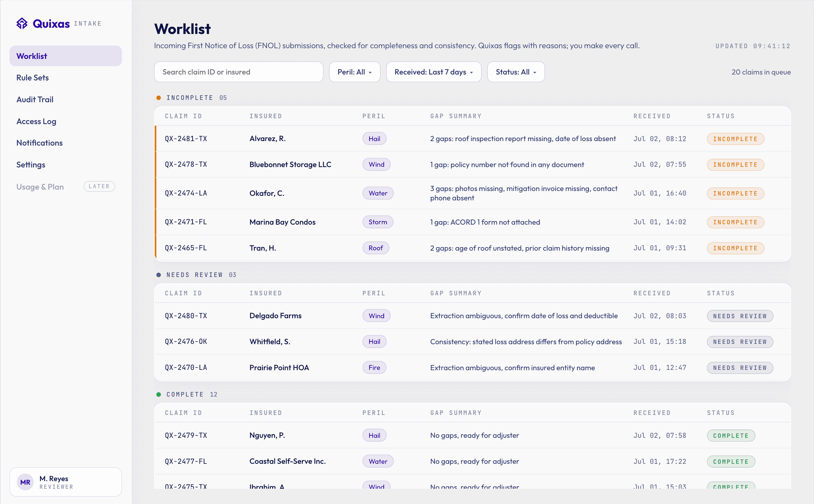Open the Worklist sidebar item
814x504 pixels.
[x=66, y=56]
